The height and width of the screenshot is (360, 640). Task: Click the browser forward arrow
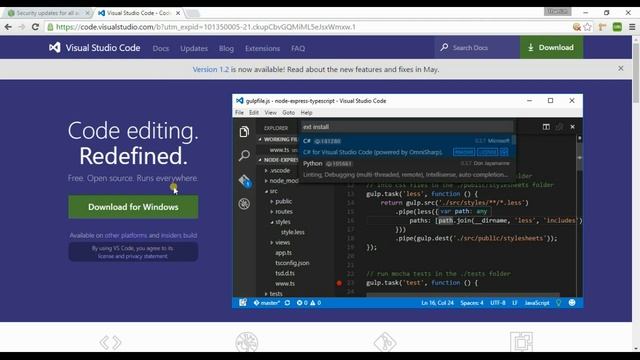coord(22,27)
